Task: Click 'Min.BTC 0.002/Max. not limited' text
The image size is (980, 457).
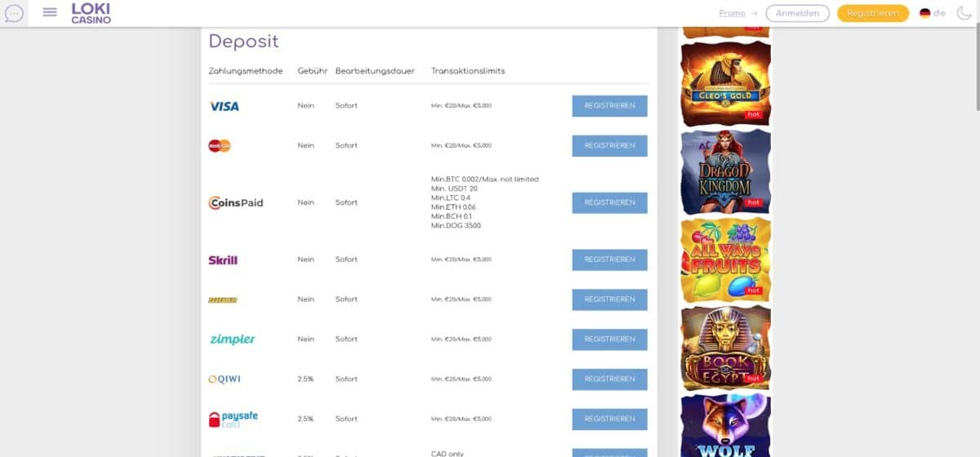Action: (x=485, y=180)
